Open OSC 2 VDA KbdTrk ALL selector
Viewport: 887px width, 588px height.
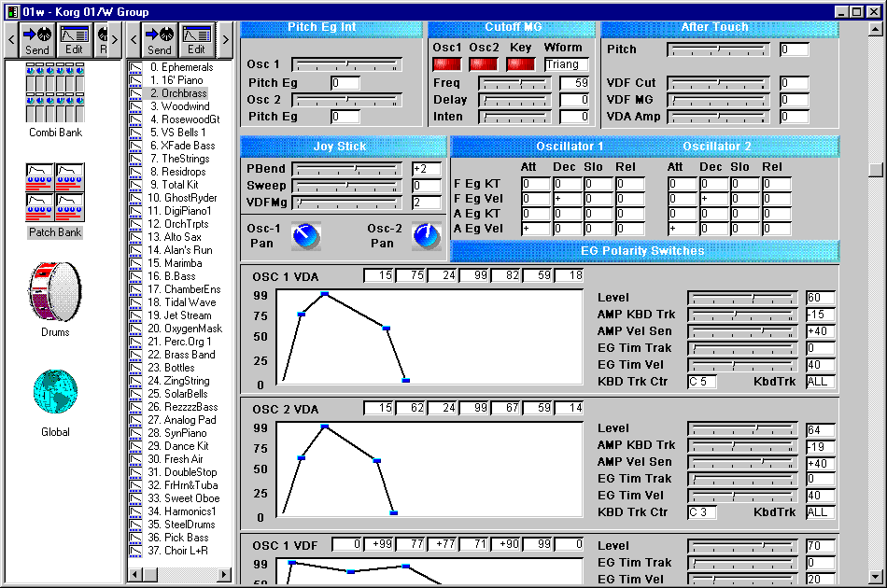tap(821, 512)
